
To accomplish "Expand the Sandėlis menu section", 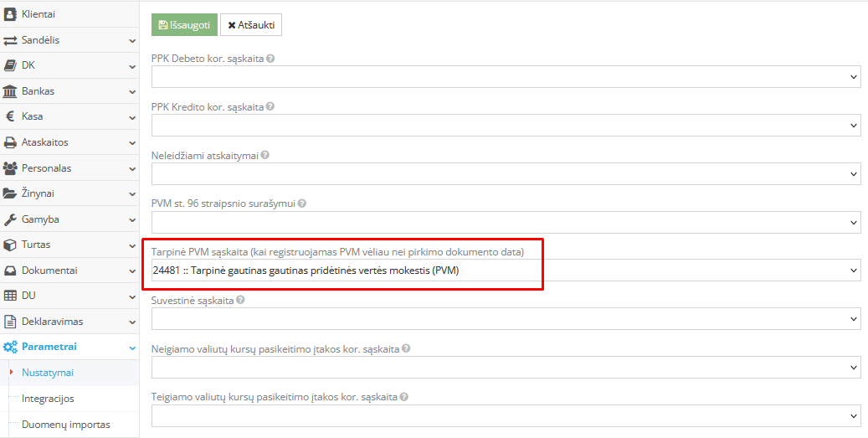I will coord(132,40).
